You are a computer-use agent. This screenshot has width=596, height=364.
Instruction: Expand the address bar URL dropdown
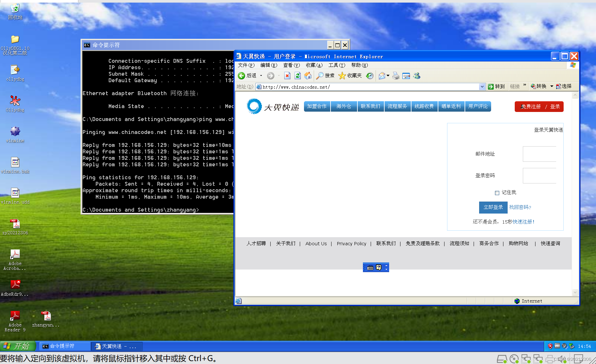coord(482,87)
